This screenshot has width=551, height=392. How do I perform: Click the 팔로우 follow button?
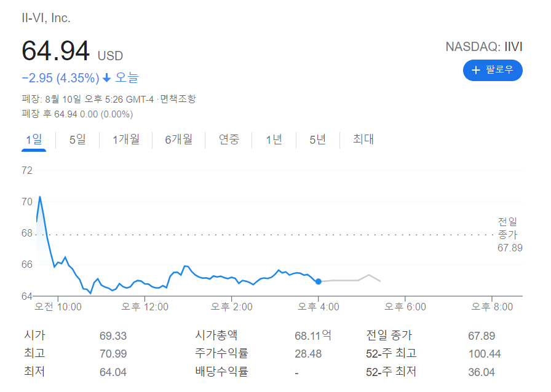[x=493, y=70]
